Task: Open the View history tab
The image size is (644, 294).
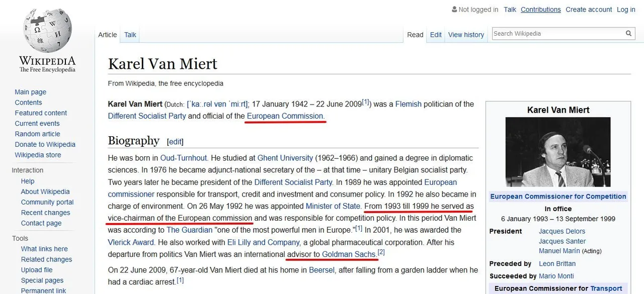Action: [466, 35]
